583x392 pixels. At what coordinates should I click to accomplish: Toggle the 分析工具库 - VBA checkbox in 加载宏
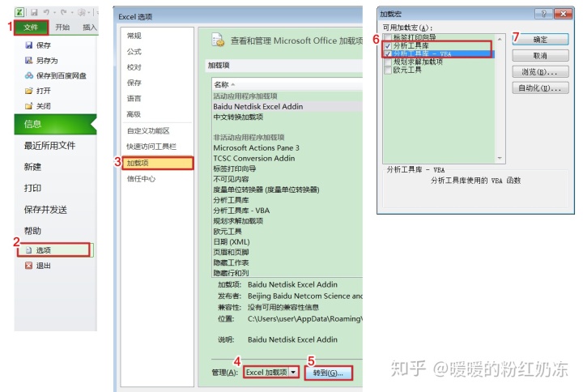point(388,54)
